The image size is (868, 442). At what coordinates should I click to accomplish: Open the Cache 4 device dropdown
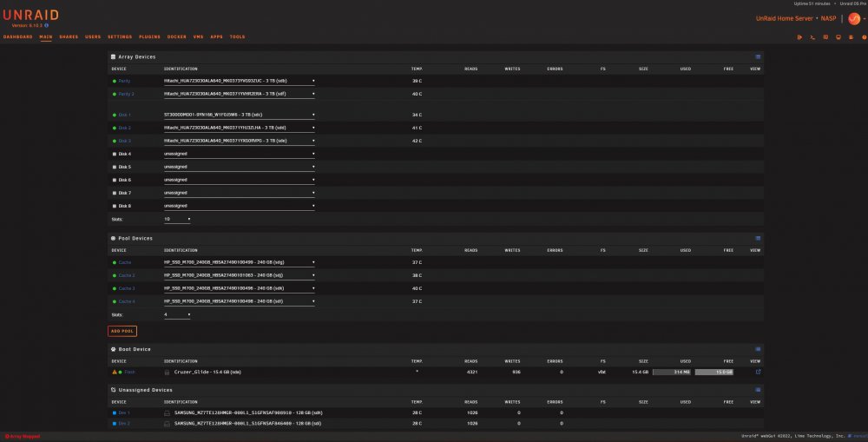pos(240,301)
